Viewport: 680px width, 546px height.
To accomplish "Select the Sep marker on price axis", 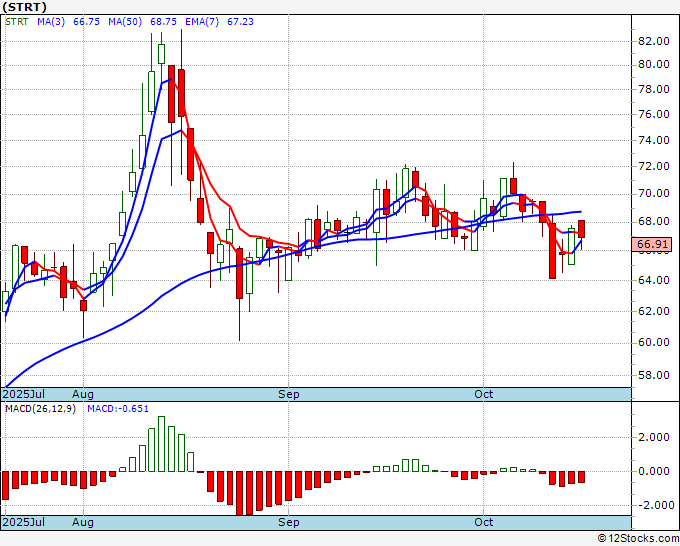I will pyautogui.click(x=289, y=395).
